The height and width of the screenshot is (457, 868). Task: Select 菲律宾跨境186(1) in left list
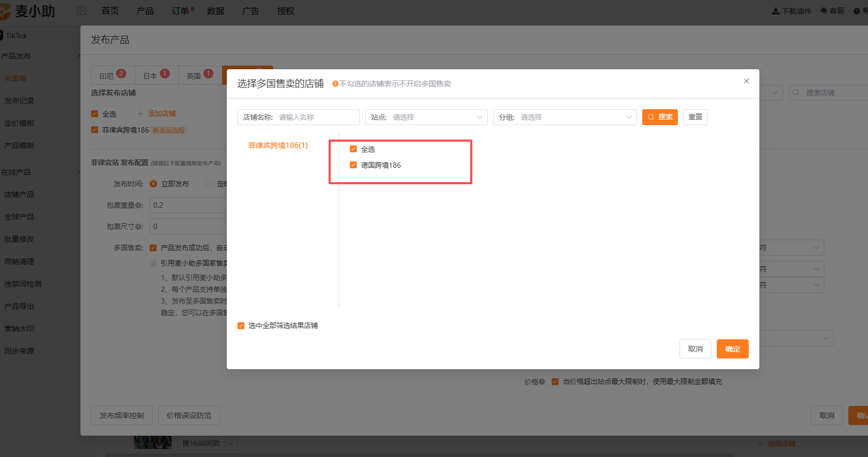tap(278, 145)
